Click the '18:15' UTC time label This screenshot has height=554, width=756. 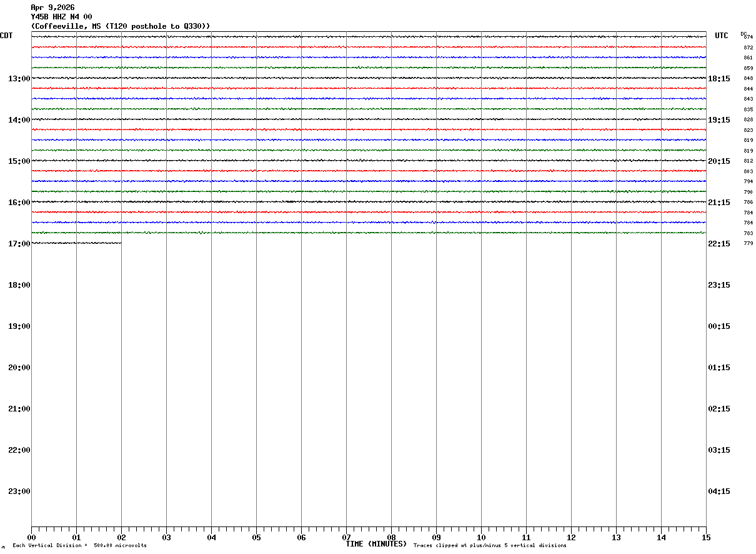(719, 79)
